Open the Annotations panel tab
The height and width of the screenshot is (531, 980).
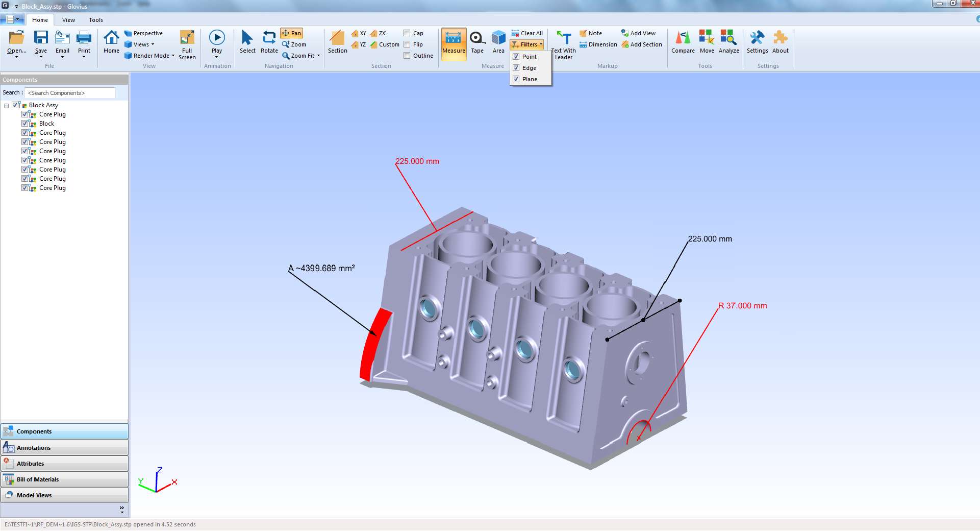pos(64,448)
